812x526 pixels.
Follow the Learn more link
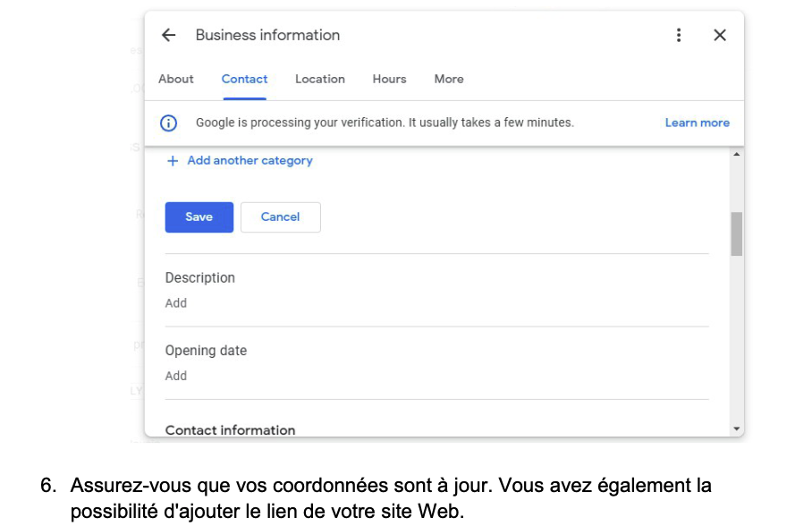(x=697, y=123)
